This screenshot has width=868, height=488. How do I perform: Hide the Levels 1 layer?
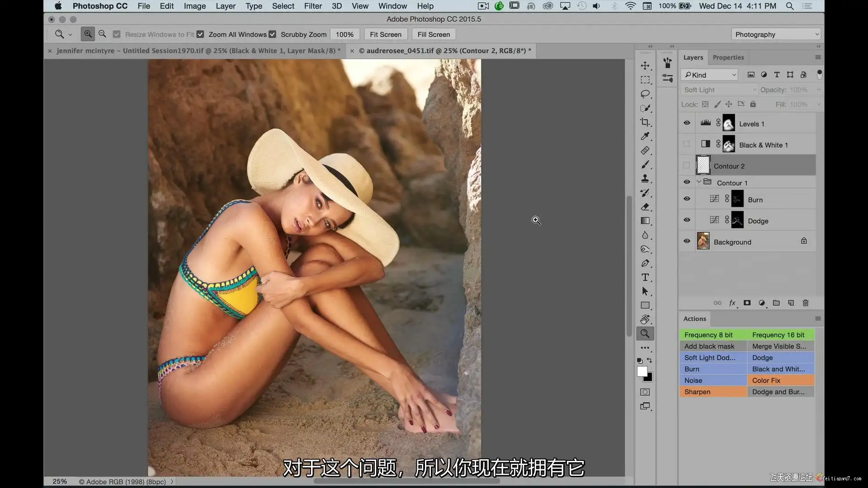pos(687,123)
